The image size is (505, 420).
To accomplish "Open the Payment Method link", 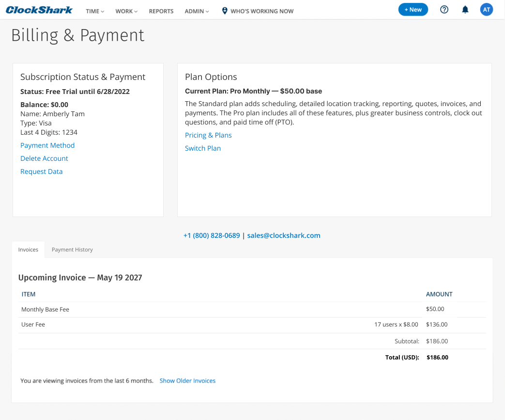I will [47, 145].
